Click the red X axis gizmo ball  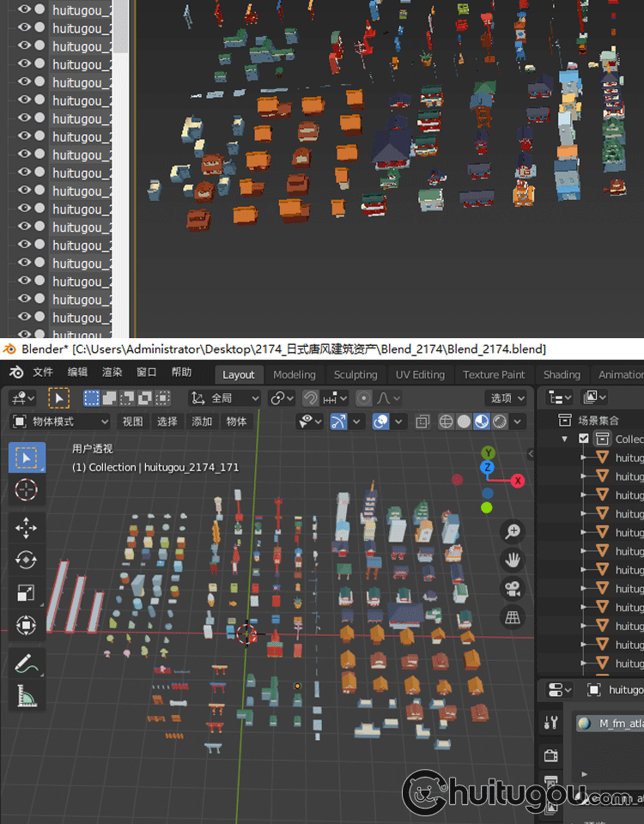tap(518, 481)
